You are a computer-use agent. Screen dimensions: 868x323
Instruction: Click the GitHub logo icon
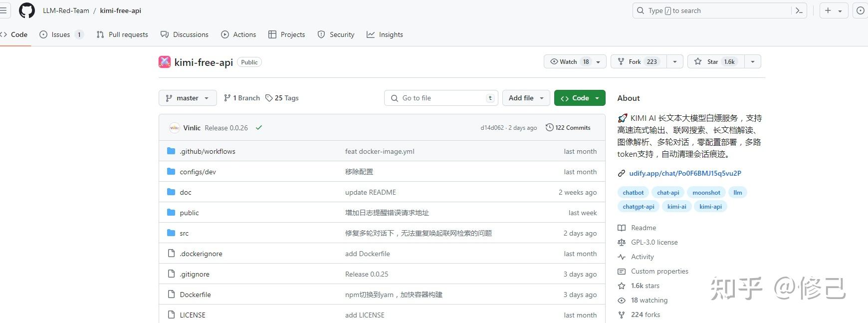(x=27, y=10)
